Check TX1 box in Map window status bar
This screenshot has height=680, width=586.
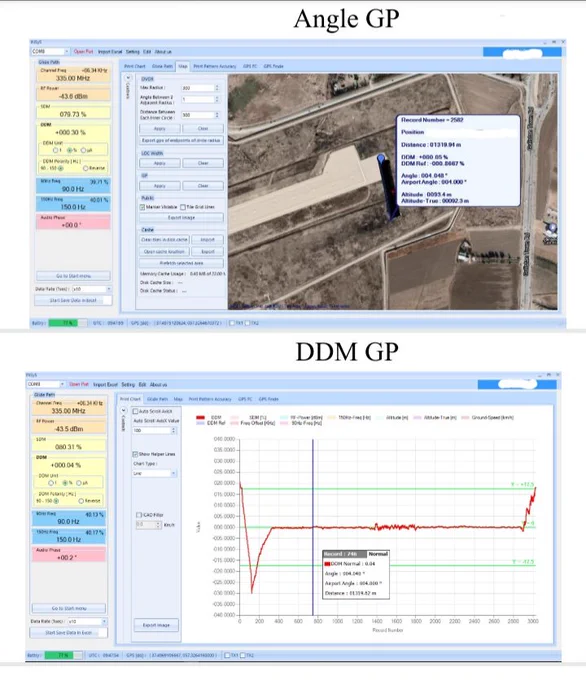click(232, 323)
